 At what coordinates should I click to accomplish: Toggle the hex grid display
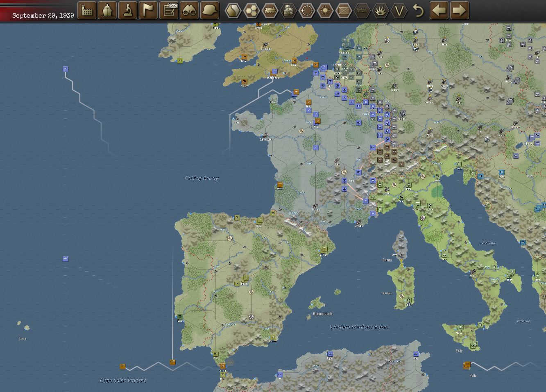[x=251, y=11]
